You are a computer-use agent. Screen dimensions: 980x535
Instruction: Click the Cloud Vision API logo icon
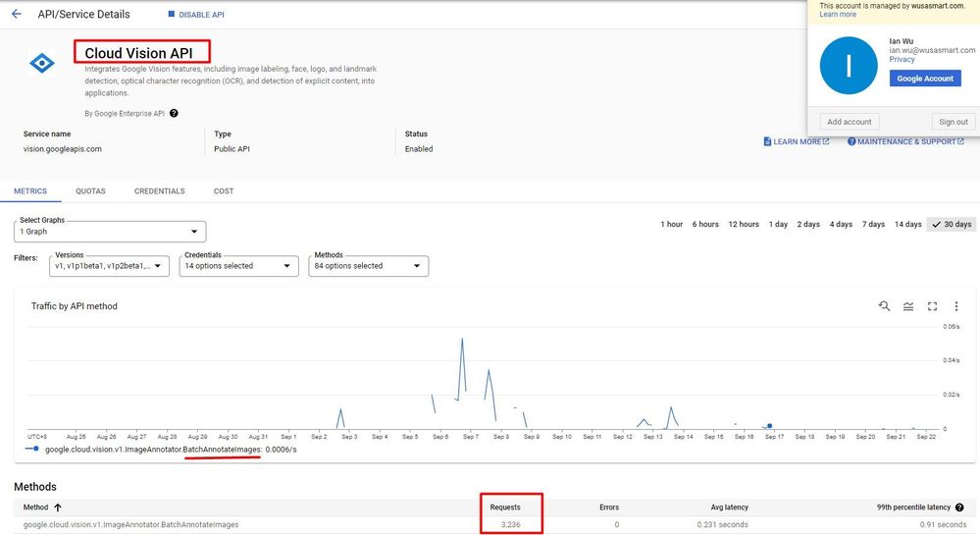pos(42,63)
